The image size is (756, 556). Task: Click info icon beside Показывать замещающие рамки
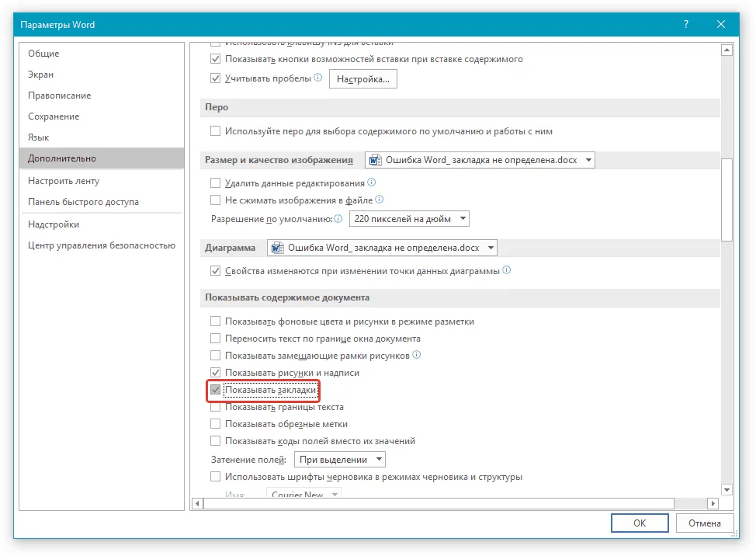(x=417, y=355)
